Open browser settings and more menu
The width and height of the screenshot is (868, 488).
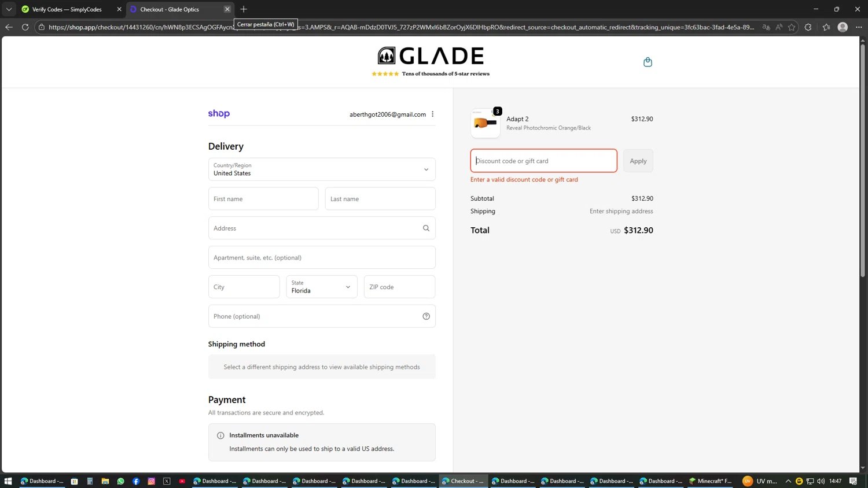(859, 27)
